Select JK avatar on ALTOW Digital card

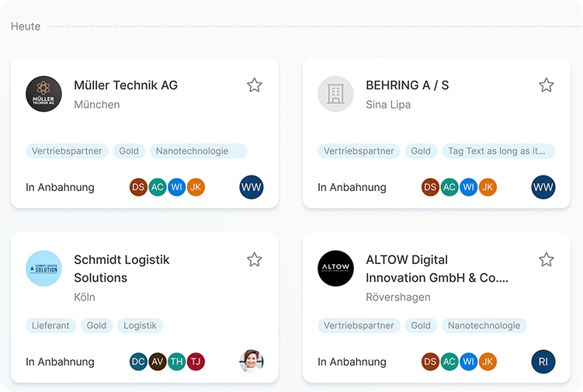click(x=488, y=362)
